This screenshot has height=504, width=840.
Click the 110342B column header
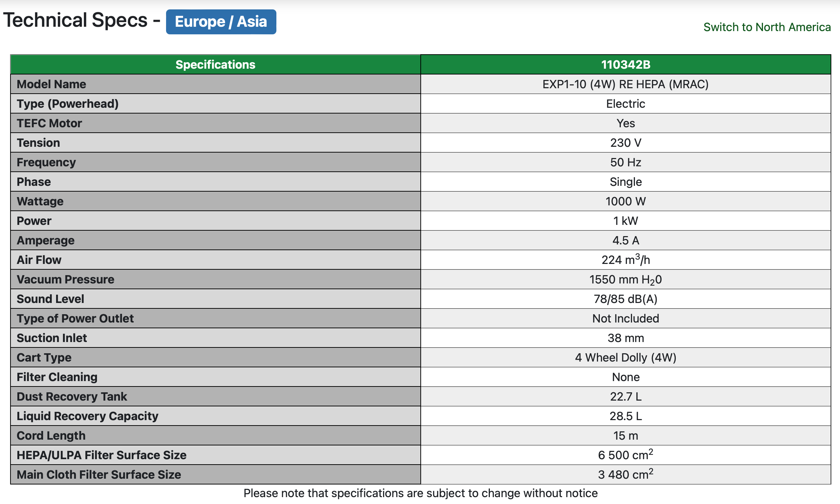[x=626, y=64]
